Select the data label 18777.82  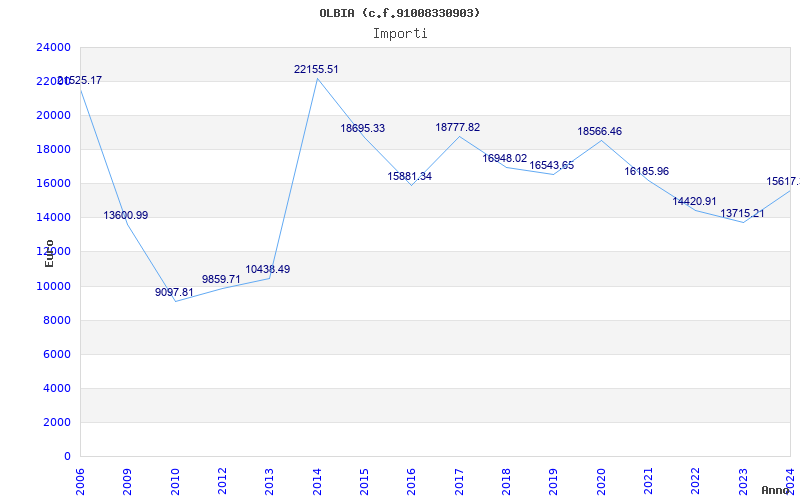click(x=457, y=128)
